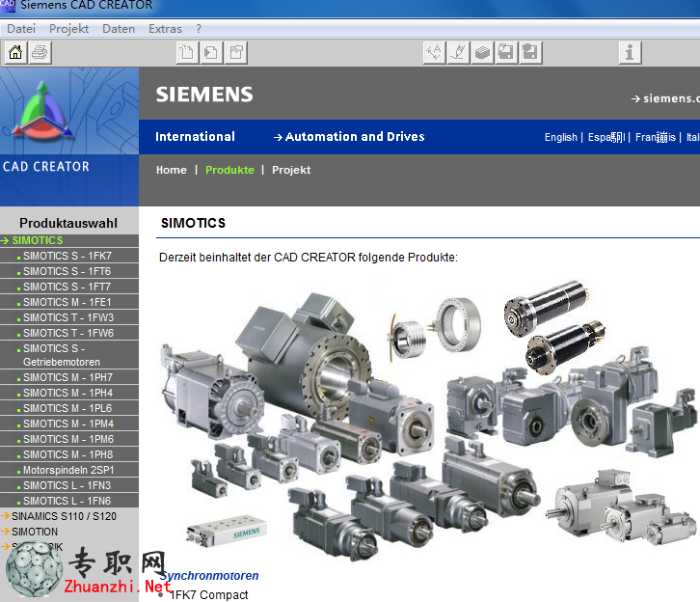The width and height of the screenshot is (700, 602).
Task: Click the International link
Action: 195,137
